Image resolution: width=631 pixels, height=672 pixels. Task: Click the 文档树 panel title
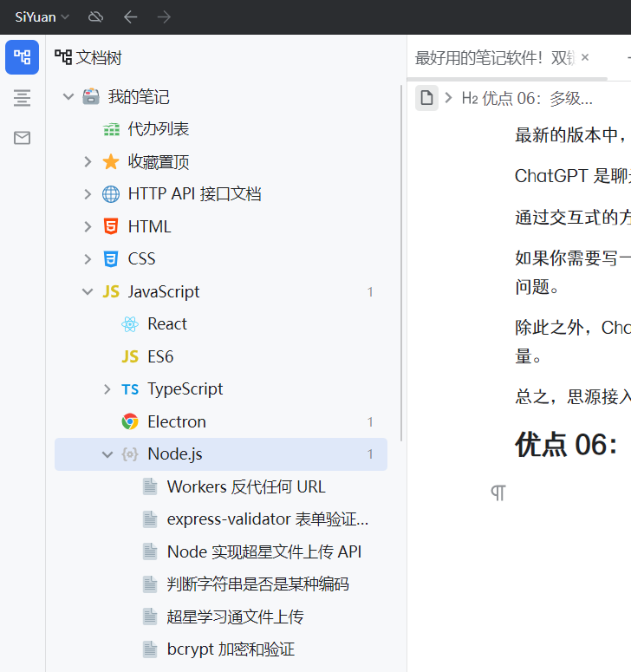(99, 57)
